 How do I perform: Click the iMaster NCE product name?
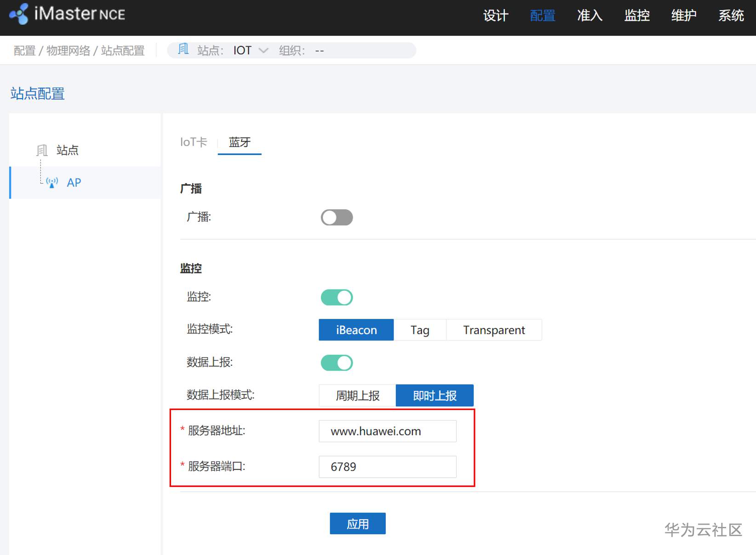tap(80, 14)
